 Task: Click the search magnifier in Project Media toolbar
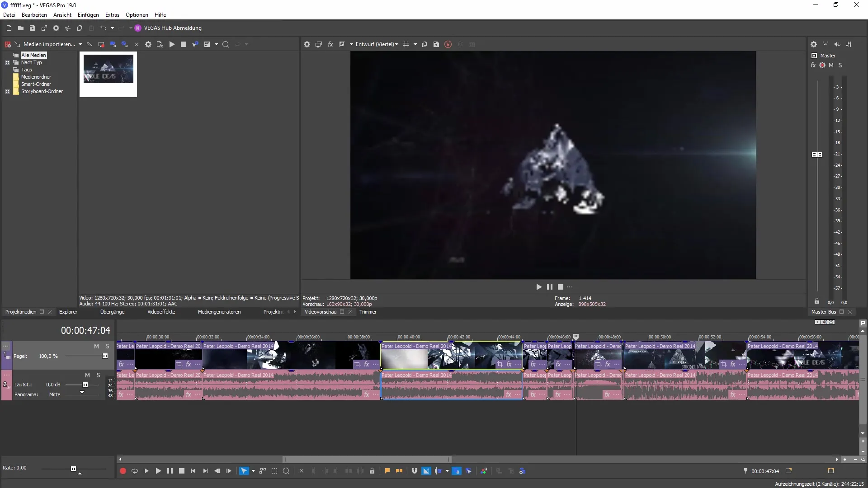point(226,44)
